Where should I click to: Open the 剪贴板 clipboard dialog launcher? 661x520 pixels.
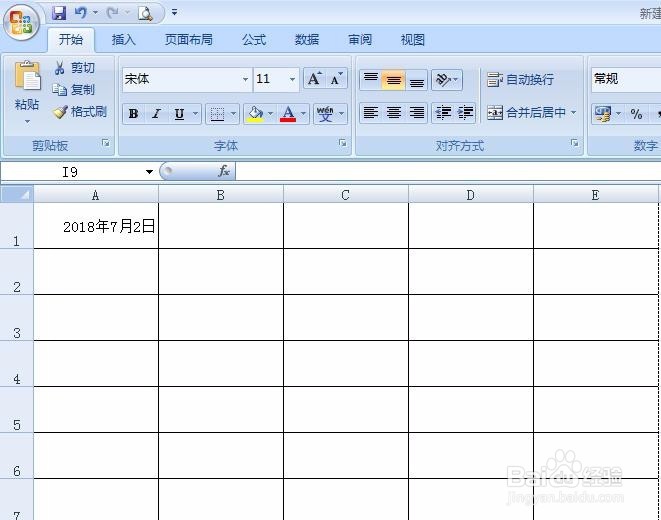pos(106,143)
